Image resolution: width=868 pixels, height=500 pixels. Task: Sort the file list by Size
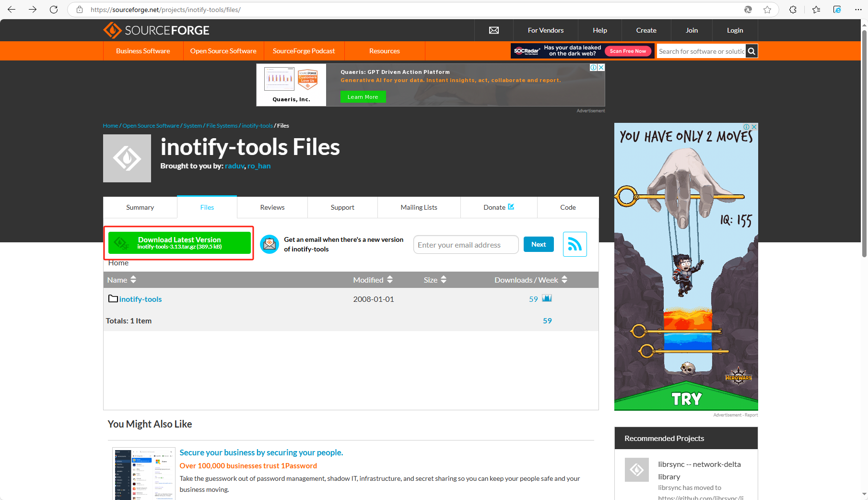[x=435, y=280]
